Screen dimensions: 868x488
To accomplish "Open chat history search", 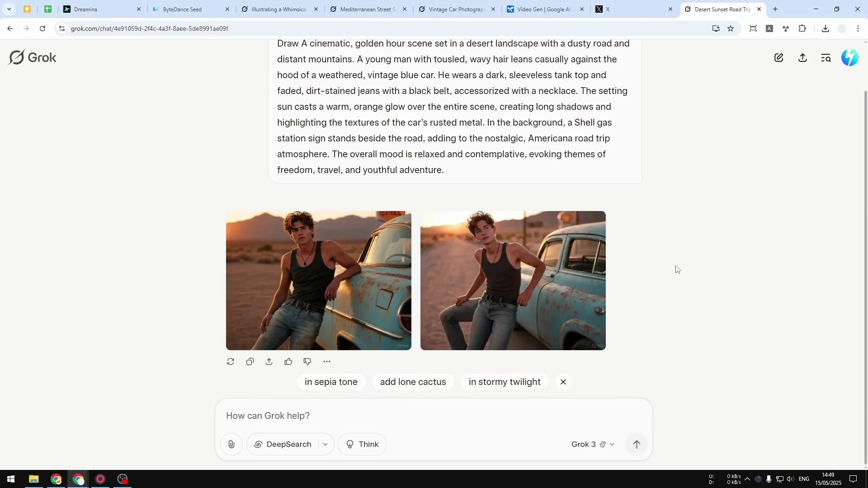I will pos(826,57).
